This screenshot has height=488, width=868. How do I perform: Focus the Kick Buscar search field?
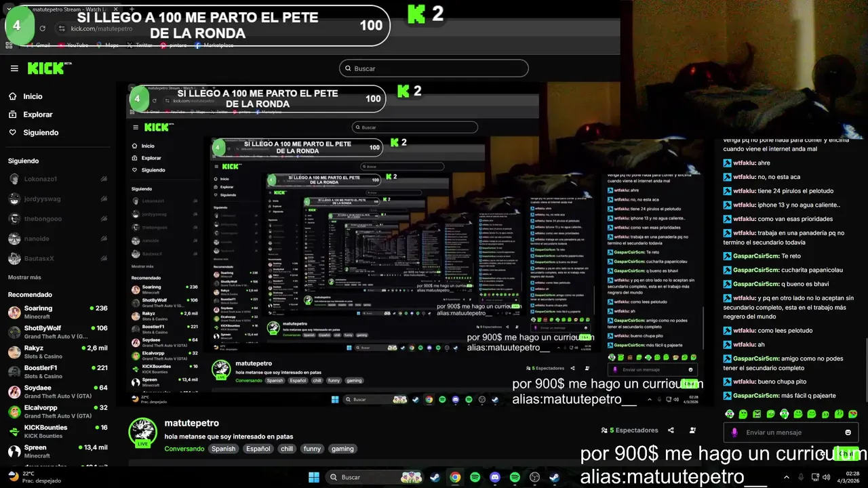coord(434,68)
